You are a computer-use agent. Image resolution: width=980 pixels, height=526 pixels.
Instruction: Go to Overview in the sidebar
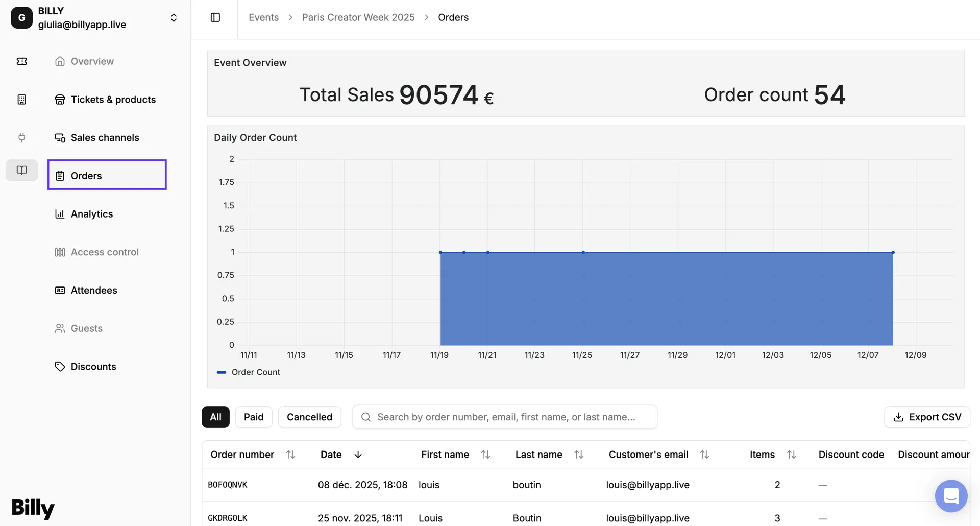pyautogui.click(x=92, y=61)
